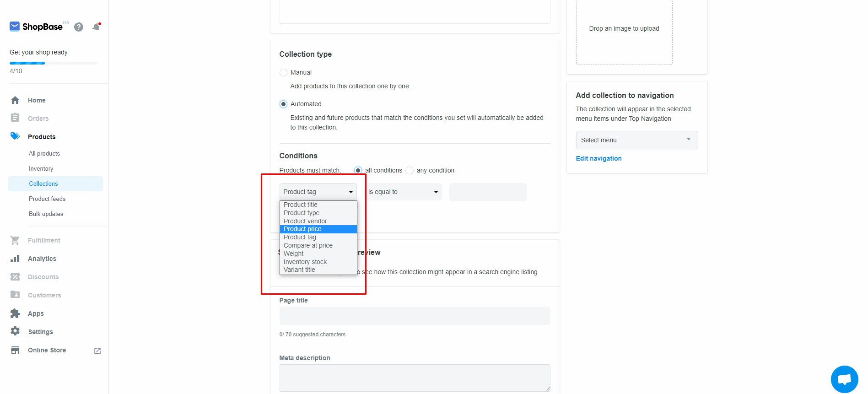
Task: Click the Home house icon
Action: click(15, 100)
